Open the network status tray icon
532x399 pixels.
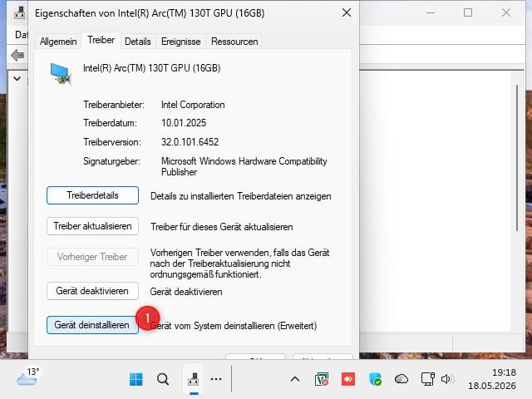click(x=428, y=379)
